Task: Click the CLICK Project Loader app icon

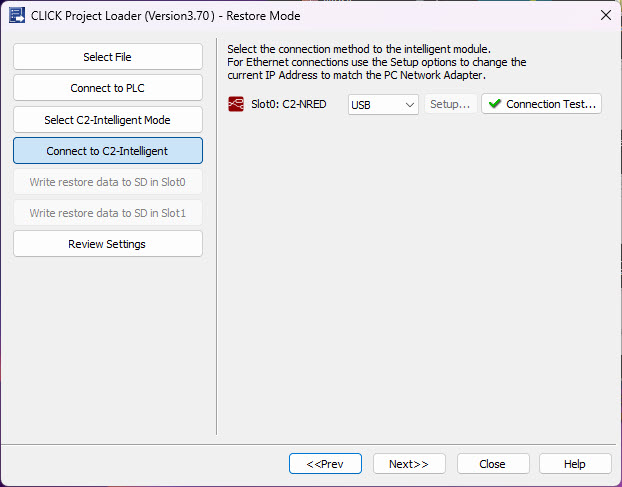Action: pyautogui.click(x=17, y=16)
